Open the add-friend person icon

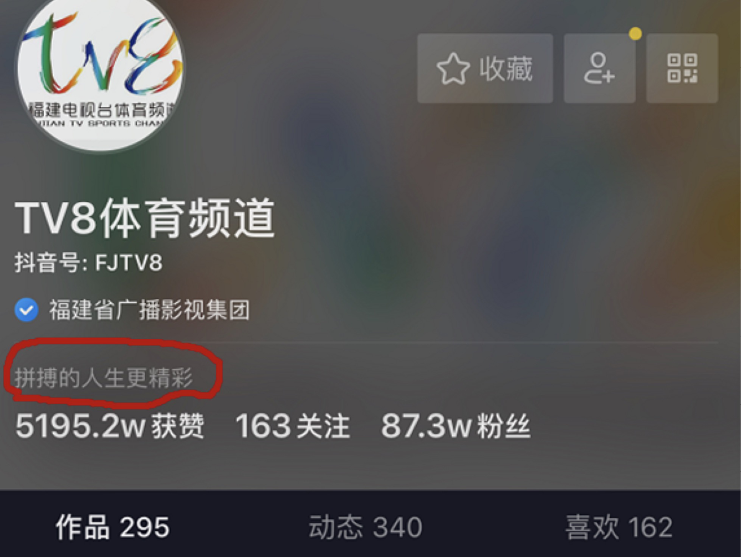tap(599, 68)
